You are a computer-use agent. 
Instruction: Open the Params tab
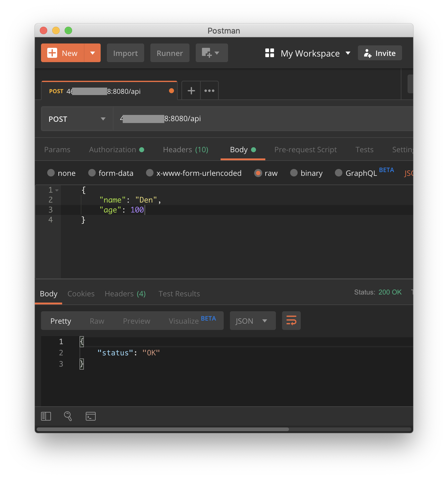(x=57, y=150)
